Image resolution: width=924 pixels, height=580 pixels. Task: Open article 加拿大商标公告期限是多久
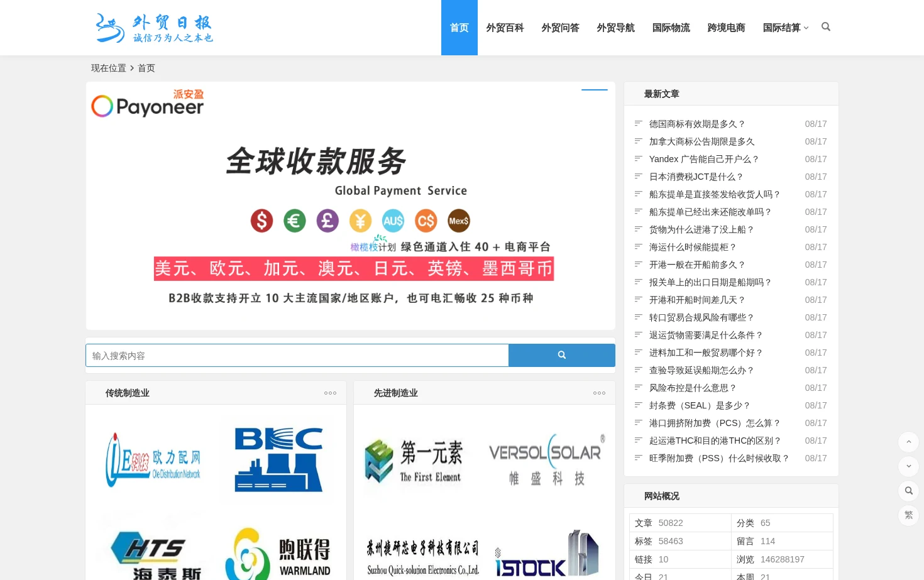701,141
